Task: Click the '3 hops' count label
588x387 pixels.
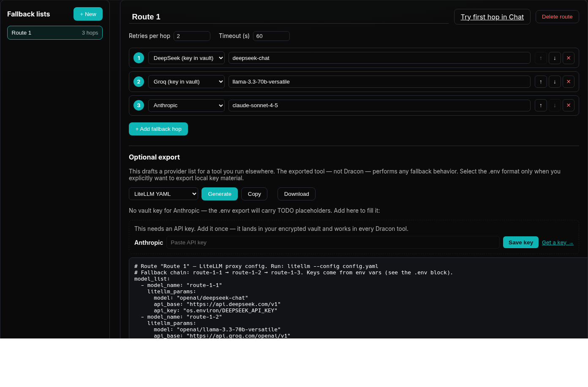Action: [90, 32]
